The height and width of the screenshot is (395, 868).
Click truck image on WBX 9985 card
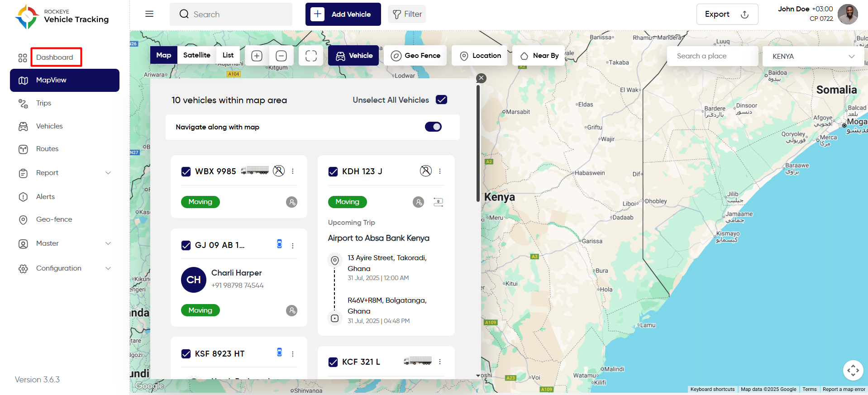click(255, 170)
